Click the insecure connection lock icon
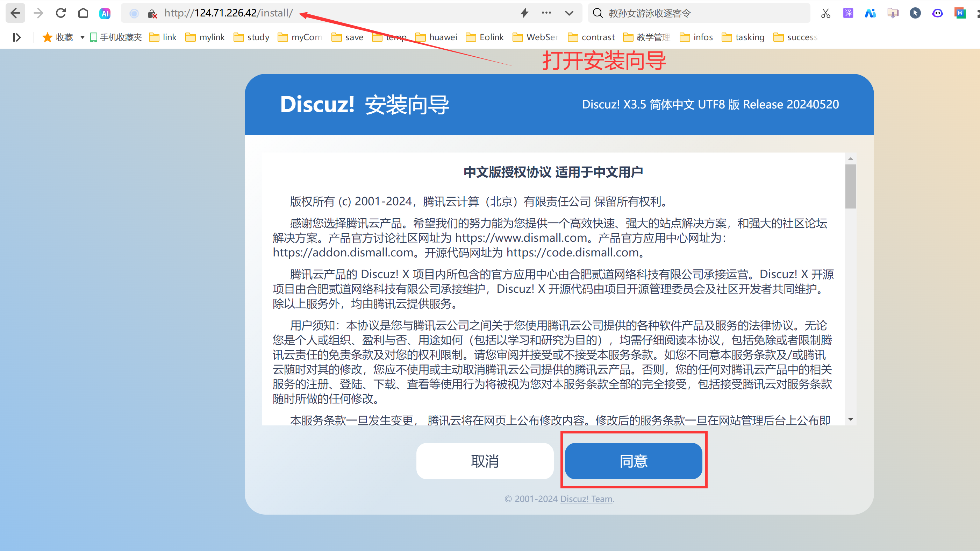The width and height of the screenshot is (980, 551). [152, 14]
